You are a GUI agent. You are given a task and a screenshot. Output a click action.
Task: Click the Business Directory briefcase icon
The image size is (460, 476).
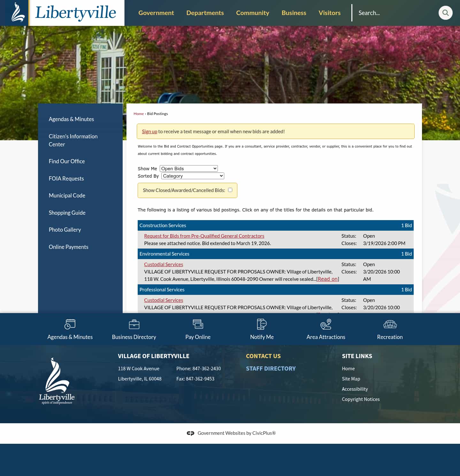tap(134, 324)
